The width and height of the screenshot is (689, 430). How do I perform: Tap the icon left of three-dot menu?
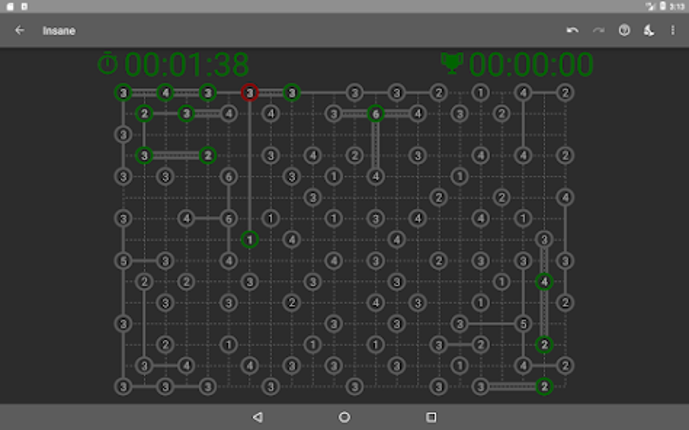[x=649, y=30]
